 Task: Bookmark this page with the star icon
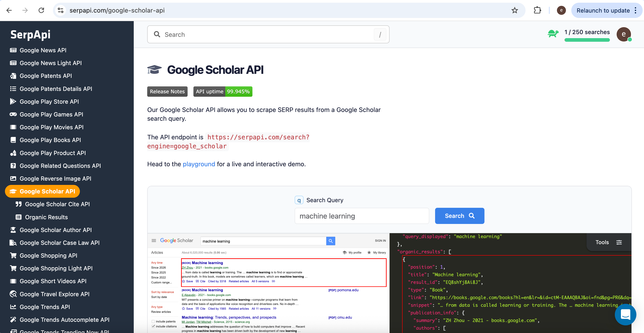(x=515, y=10)
